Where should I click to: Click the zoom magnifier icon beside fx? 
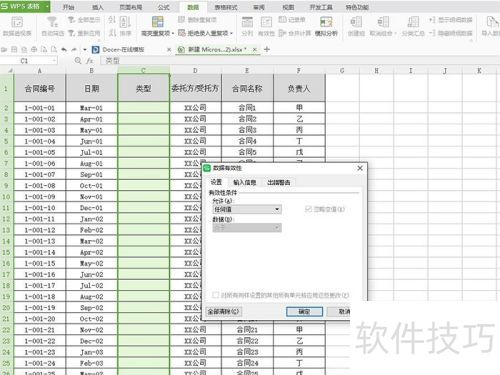(x=78, y=61)
